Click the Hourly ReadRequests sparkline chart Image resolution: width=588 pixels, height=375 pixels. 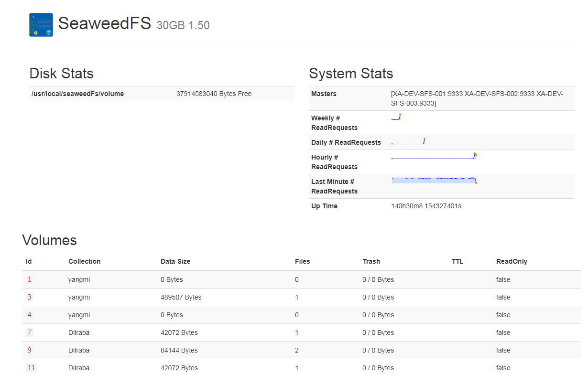[434, 156]
